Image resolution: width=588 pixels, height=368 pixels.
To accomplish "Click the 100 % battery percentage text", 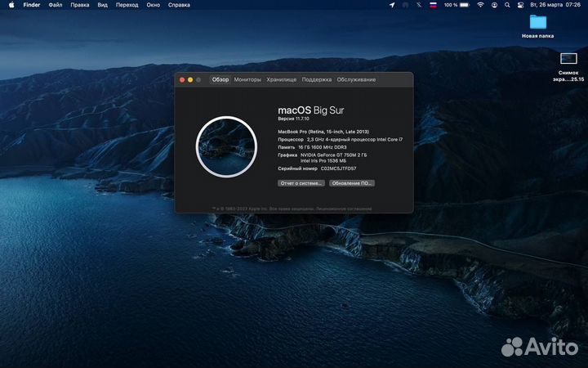I will click(x=451, y=5).
